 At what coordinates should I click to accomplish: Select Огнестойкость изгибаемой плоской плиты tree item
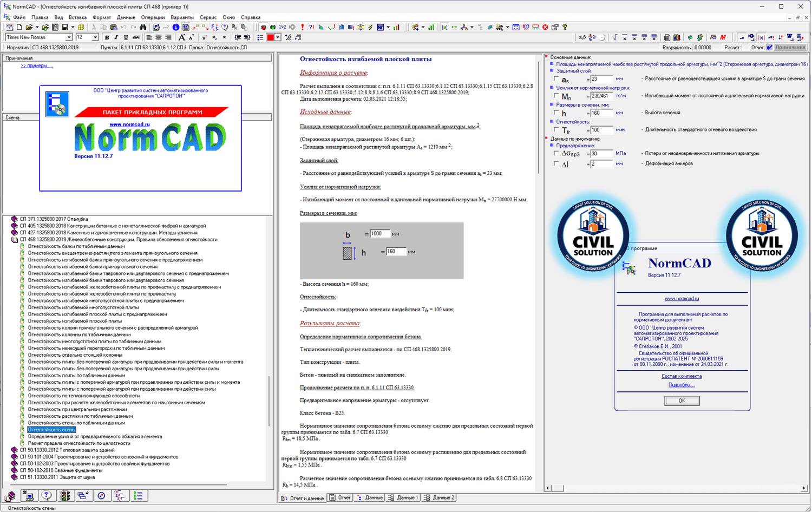(x=75, y=321)
